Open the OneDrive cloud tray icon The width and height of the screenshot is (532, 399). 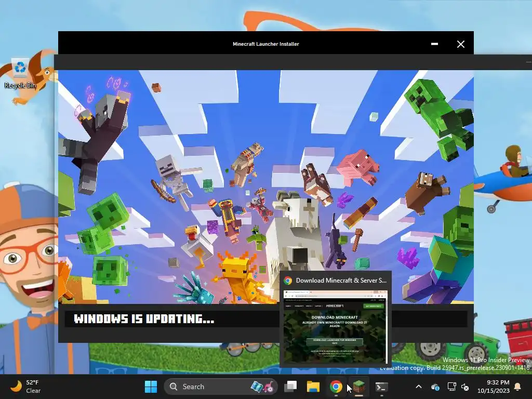tap(435, 387)
